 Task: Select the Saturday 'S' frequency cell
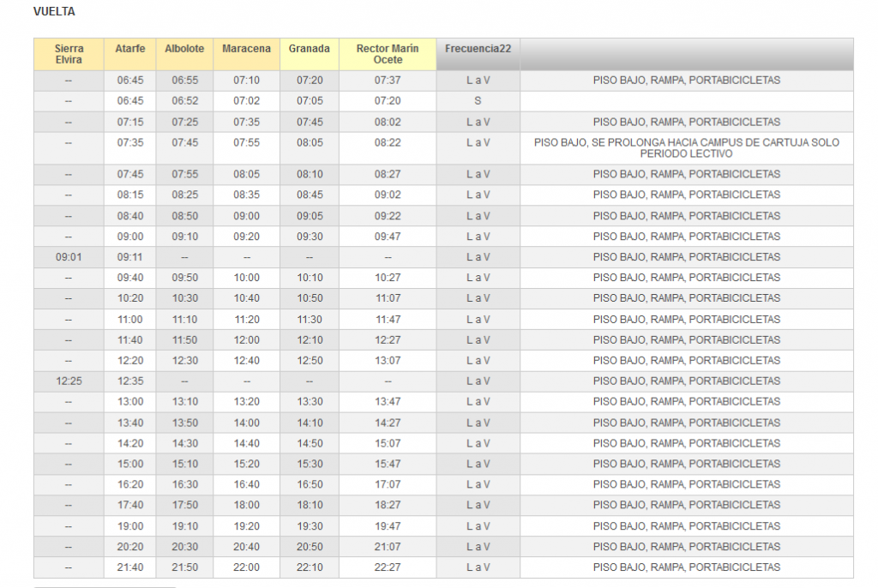(478, 101)
